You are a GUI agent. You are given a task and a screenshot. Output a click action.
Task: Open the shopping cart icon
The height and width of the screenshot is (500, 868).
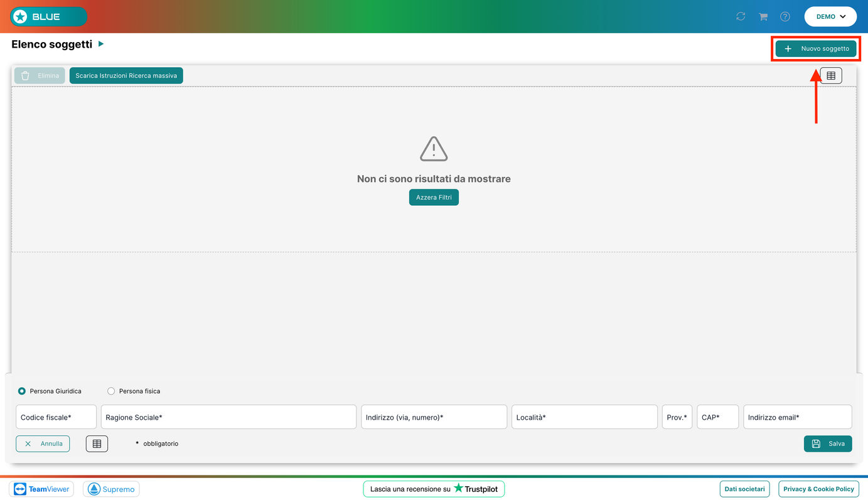click(763, 16)
